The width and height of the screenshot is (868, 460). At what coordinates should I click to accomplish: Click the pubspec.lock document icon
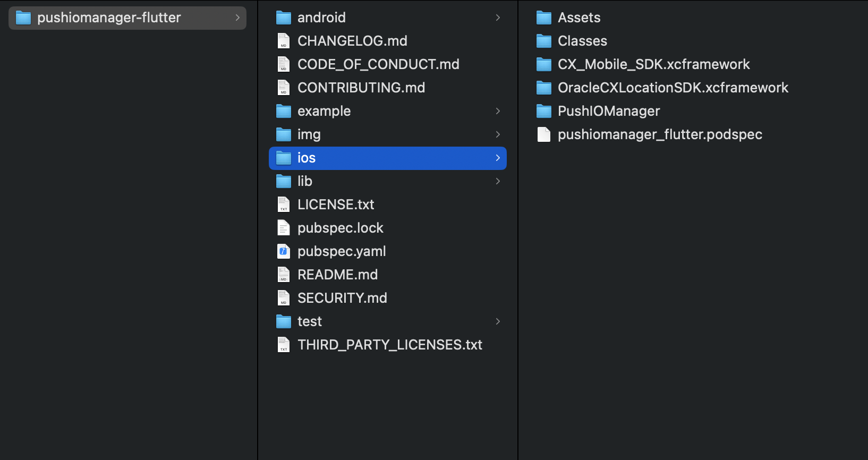(x=284, y=228)
